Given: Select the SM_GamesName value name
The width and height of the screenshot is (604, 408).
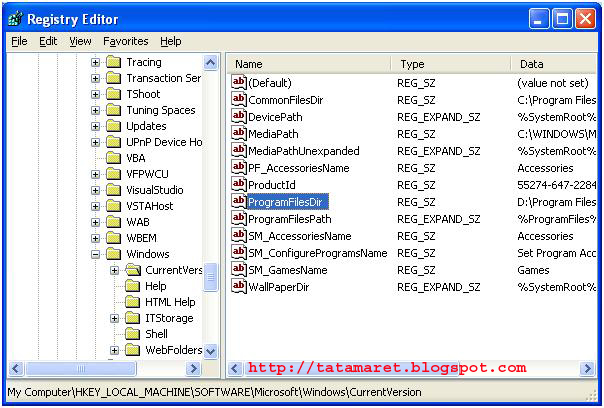Looking at the screenshot, I should tap(288, 270).
